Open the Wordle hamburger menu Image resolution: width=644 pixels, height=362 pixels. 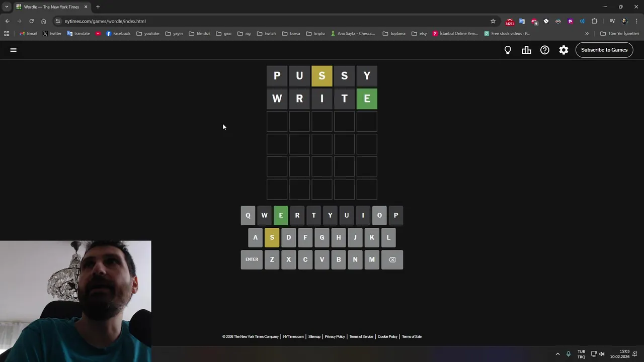tap(14, 50)
